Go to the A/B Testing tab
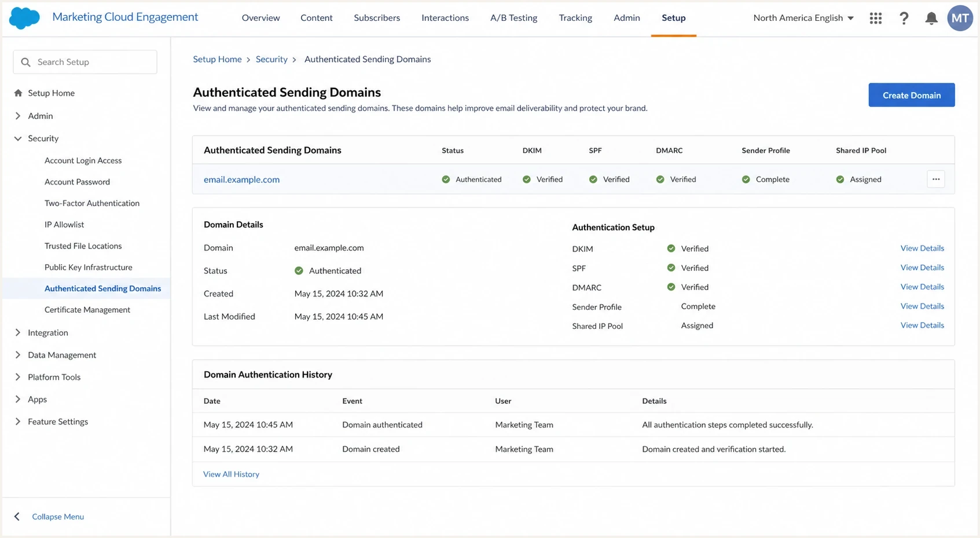Screen dimensions: 980x538 point(513,18)
